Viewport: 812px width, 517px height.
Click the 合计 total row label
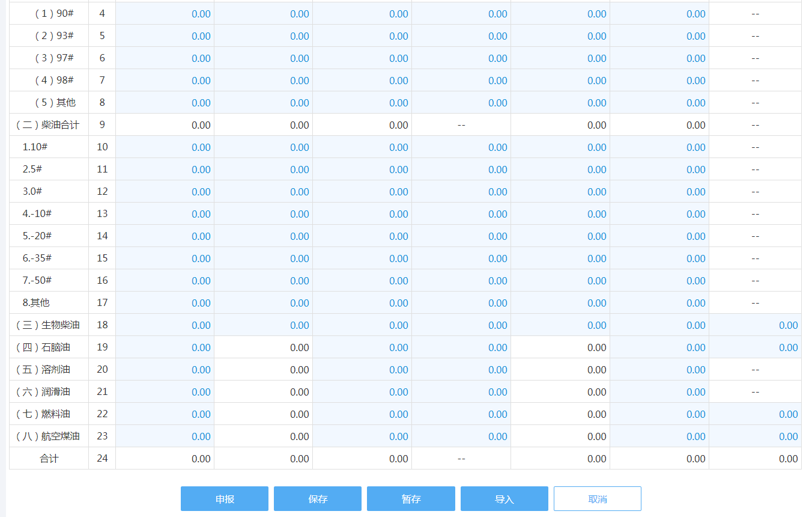(x=49, y=459)
